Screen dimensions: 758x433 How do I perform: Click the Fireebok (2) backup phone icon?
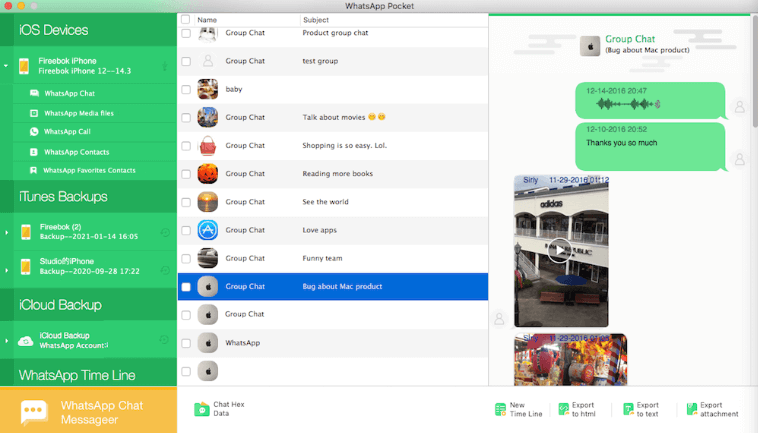pyautogui.click(x=26, y=232)
